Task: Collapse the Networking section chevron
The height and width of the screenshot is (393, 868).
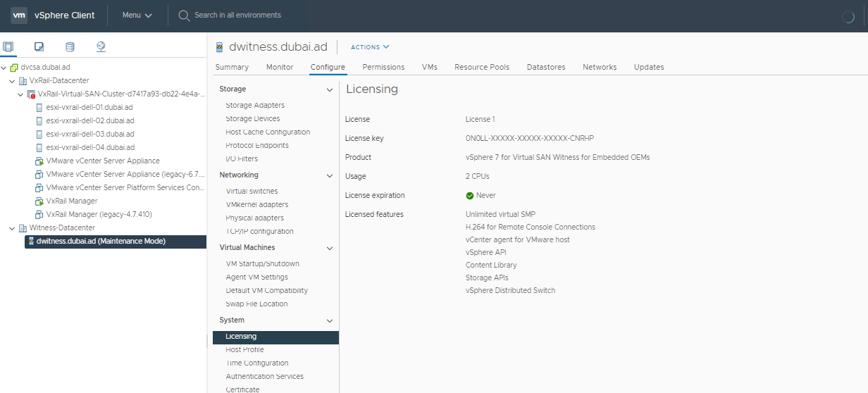Action: pyautogui.click(x=329, y=175)
